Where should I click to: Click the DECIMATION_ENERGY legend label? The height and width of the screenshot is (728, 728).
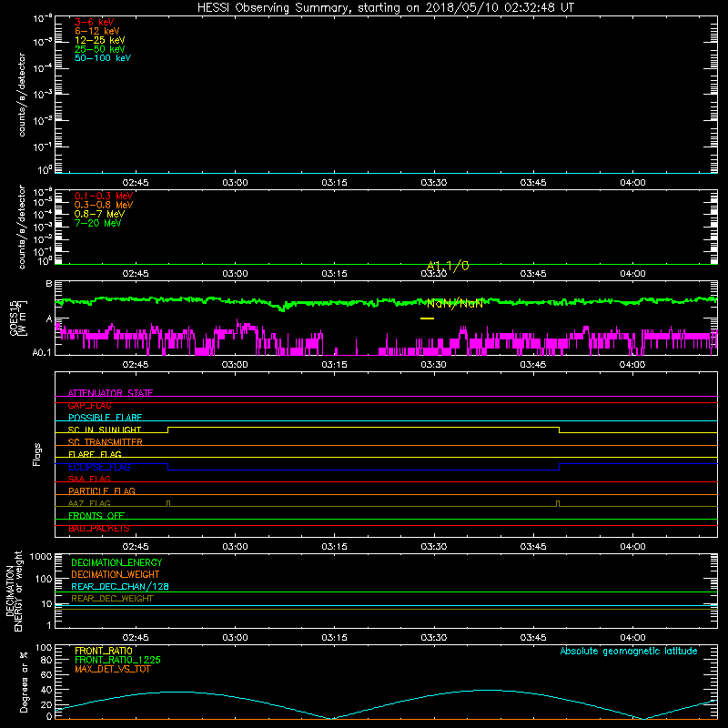116,562
